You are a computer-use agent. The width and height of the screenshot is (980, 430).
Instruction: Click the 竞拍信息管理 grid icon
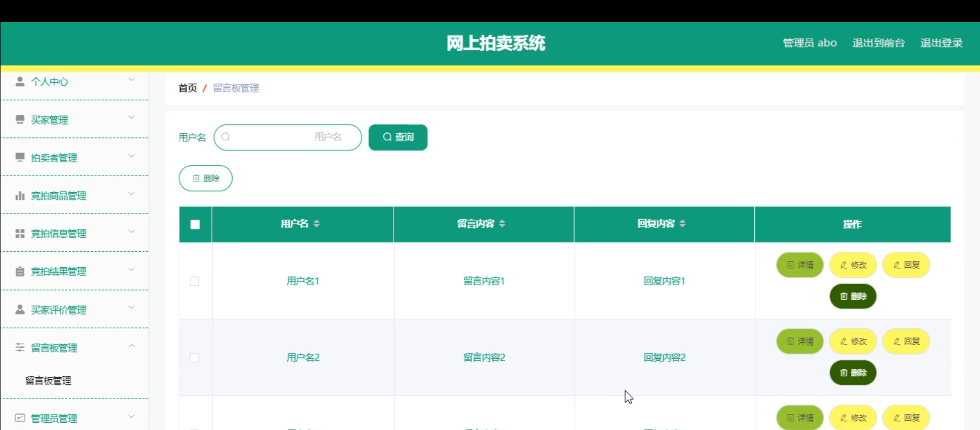20,234
